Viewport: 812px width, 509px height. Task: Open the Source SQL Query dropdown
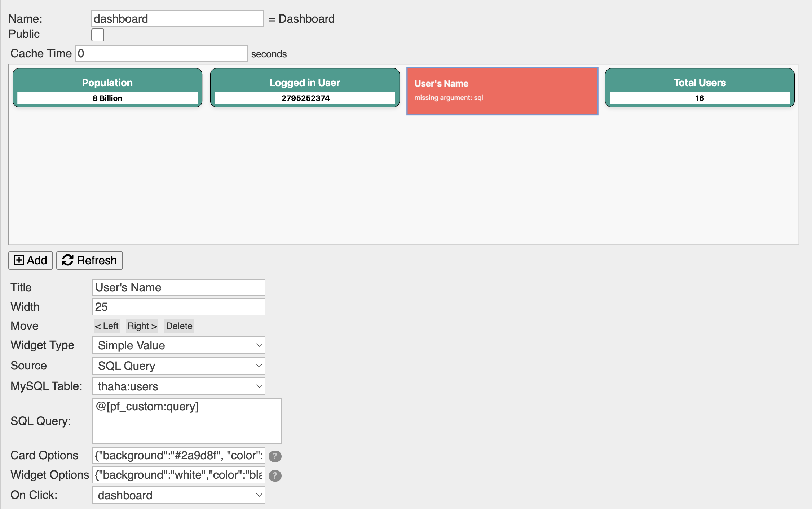(x=178, y=366)
